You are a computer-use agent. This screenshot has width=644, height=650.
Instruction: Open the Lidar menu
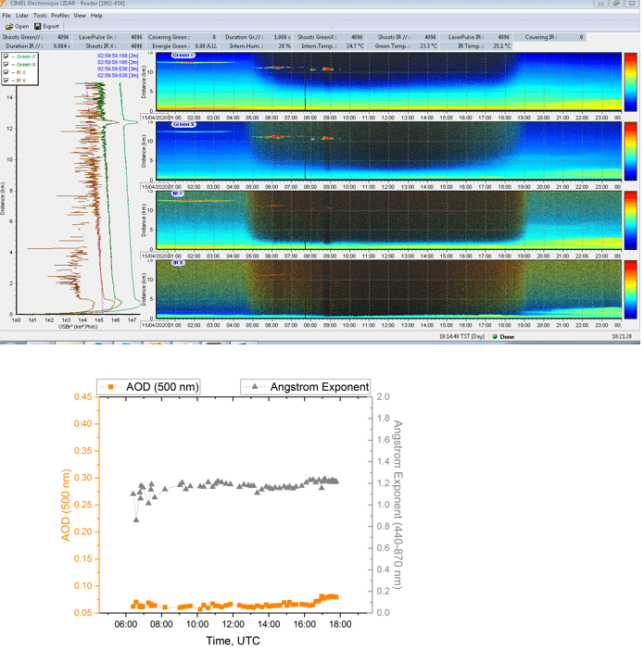coord(22,16)
